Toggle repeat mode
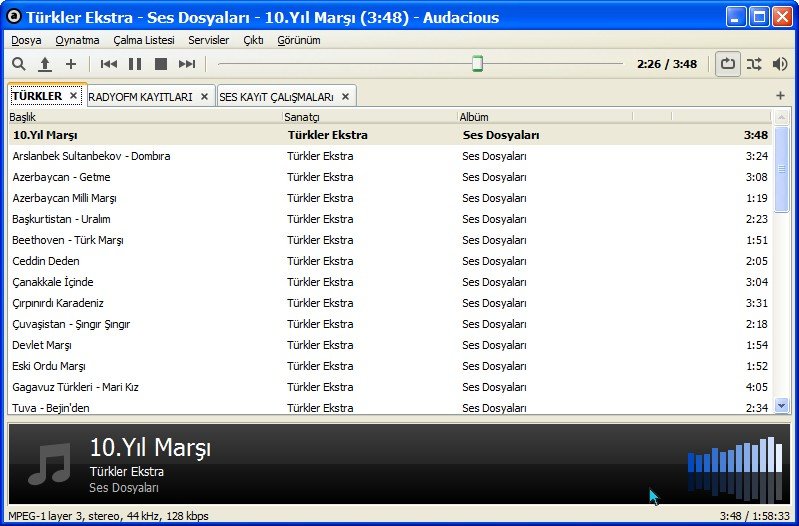 click(x=727, y=64)
